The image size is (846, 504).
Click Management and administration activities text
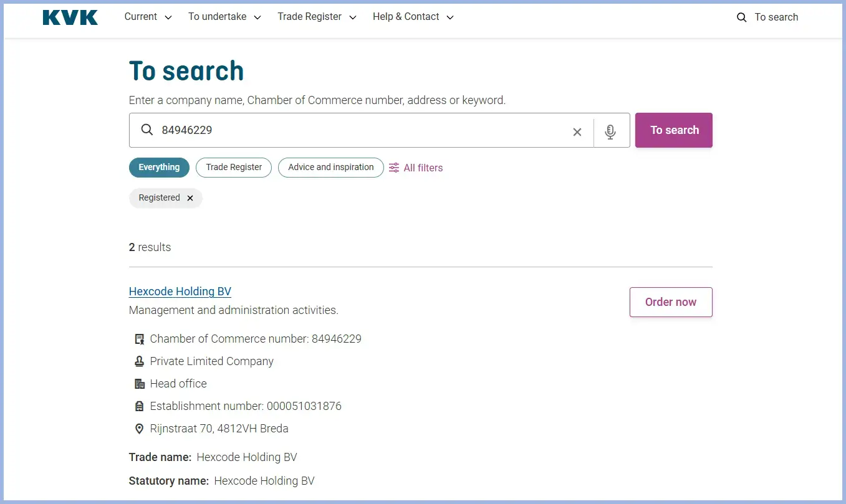coord(234,310)
